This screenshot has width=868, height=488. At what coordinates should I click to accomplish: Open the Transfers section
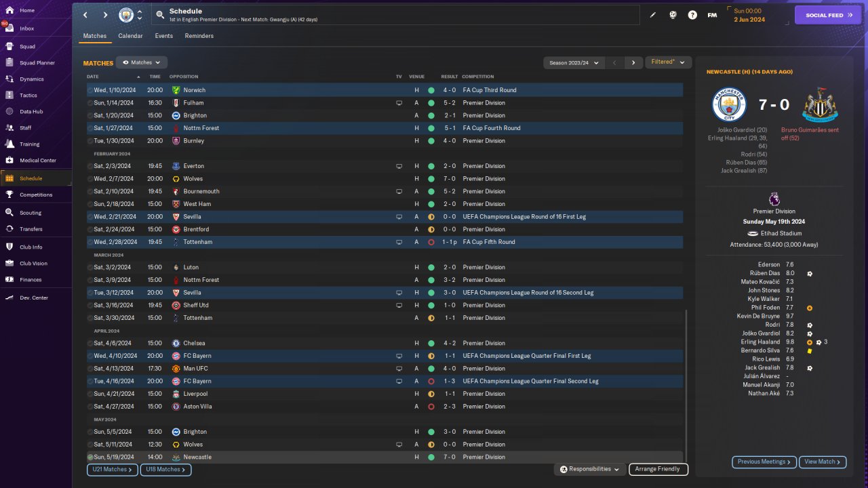pyautogui.click(x=31, y=229)
